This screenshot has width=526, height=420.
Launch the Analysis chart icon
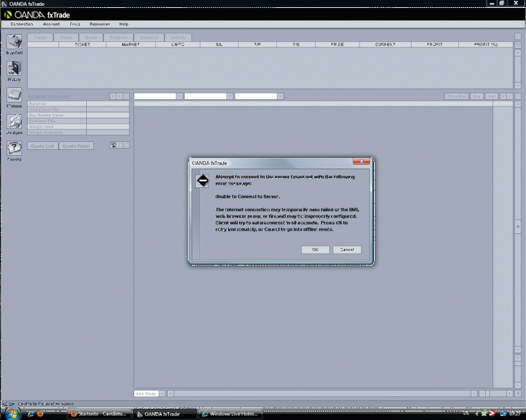14,122
